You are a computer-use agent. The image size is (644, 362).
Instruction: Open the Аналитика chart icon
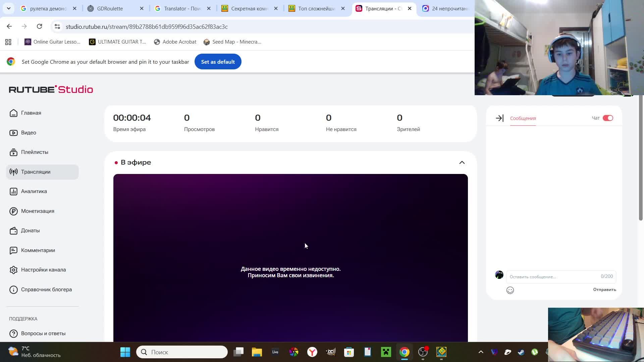coord(13,191)
